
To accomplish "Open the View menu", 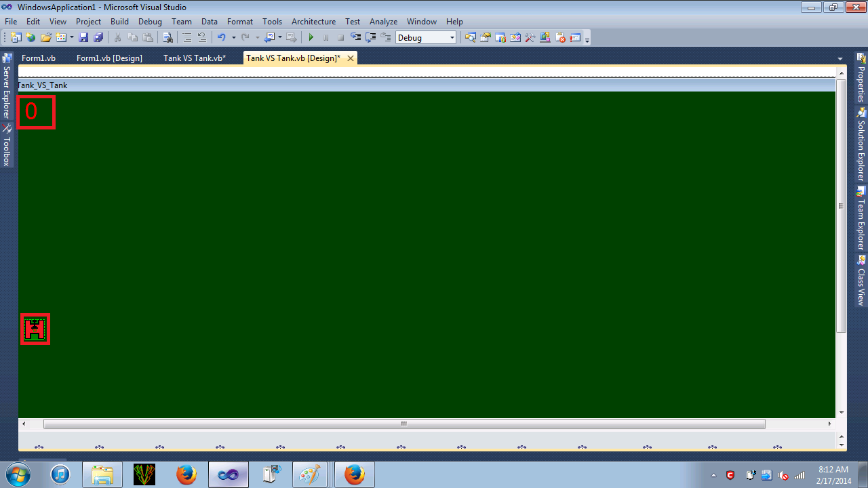I will 58,22.
